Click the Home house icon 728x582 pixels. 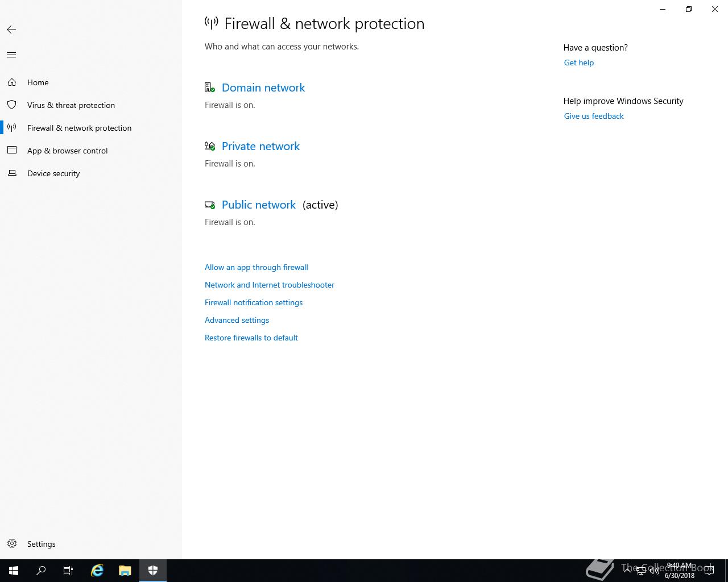click(x=12, y=82)
